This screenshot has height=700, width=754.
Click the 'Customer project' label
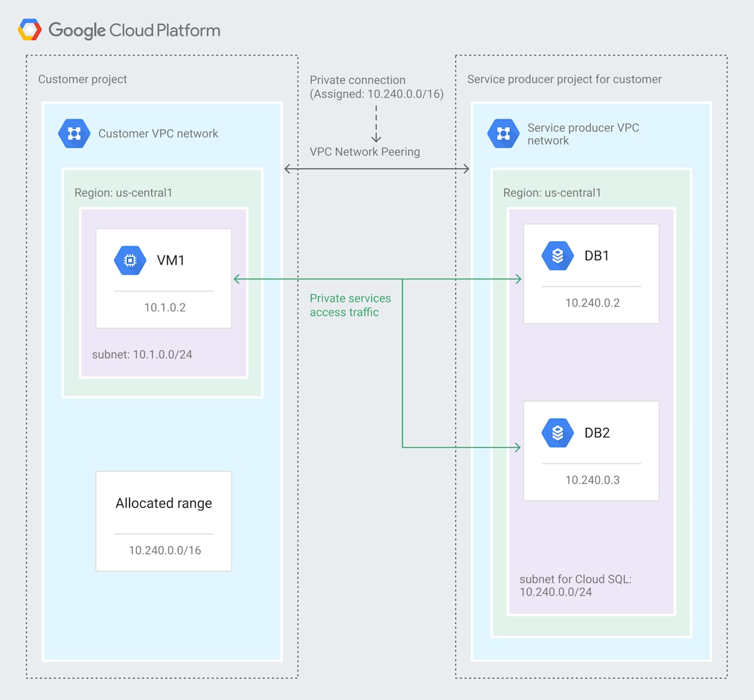(x=82, y=79)
